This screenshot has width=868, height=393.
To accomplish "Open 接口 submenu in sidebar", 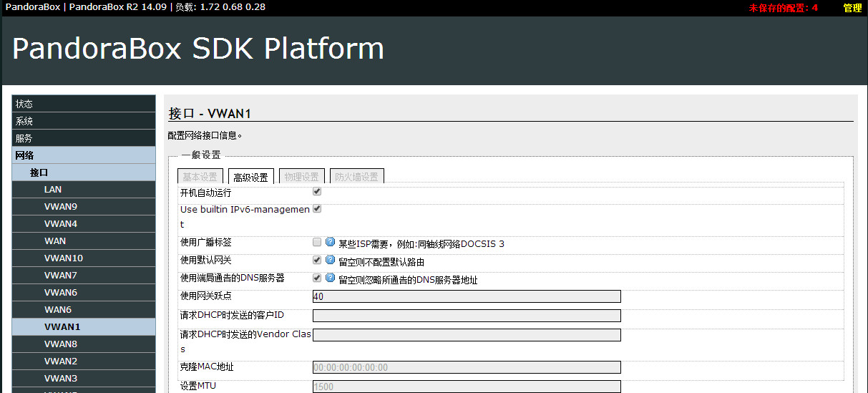I will [84, 173].
